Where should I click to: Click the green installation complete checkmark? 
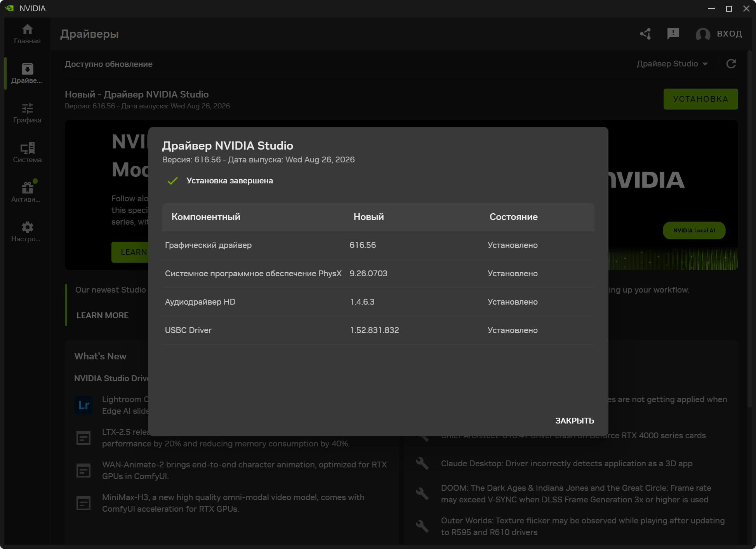coord(173,181)
